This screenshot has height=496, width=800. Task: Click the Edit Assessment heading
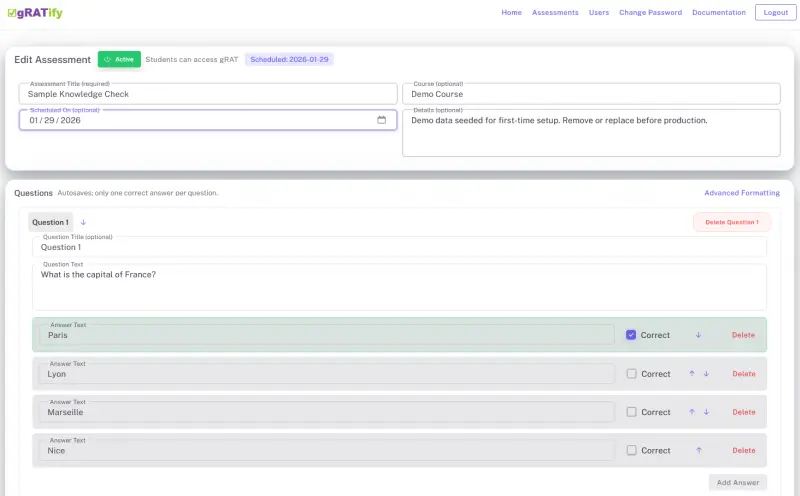pyautogui.click(x=53, y=60)
